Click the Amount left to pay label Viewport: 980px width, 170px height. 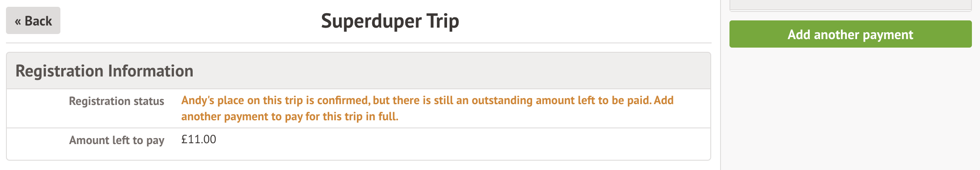[x=117, y=140]
